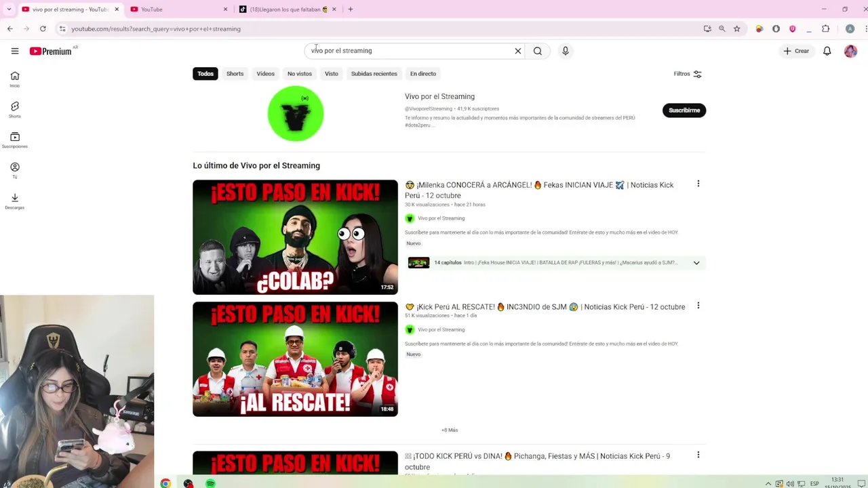
Task: Open Kick Perú AL RESCATE video title
Action: tap(545, 307)
